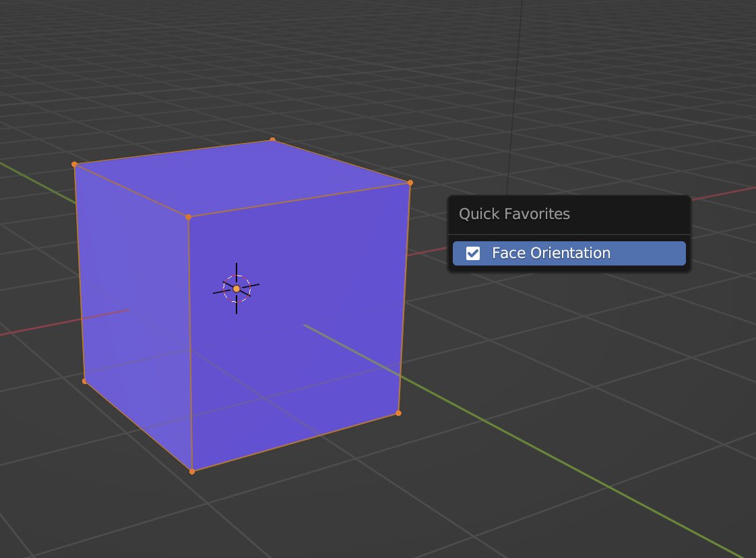The width and height of the screenshot is (756, 558).
Task: Click the Quick Favorites menu title
Action: coord(514,214)
